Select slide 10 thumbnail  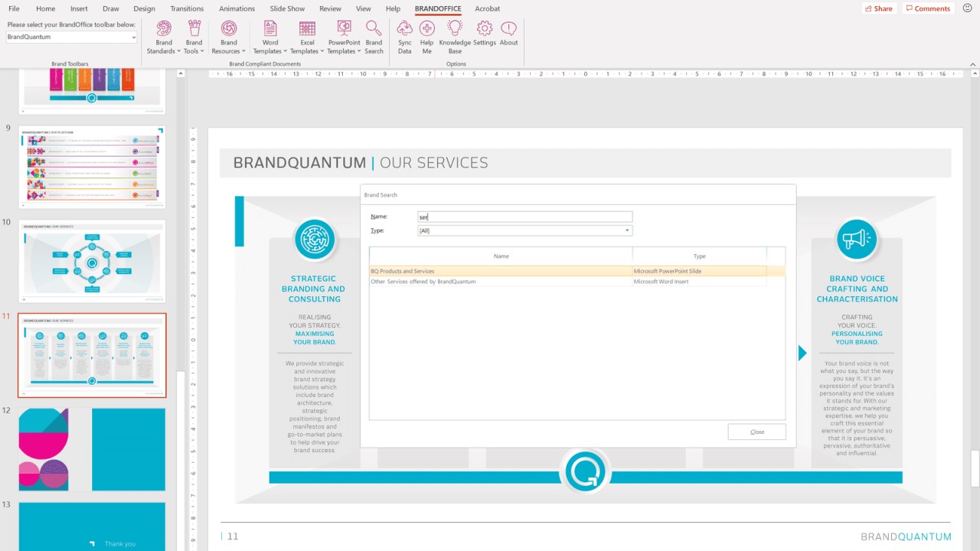(x=92, y=261)
